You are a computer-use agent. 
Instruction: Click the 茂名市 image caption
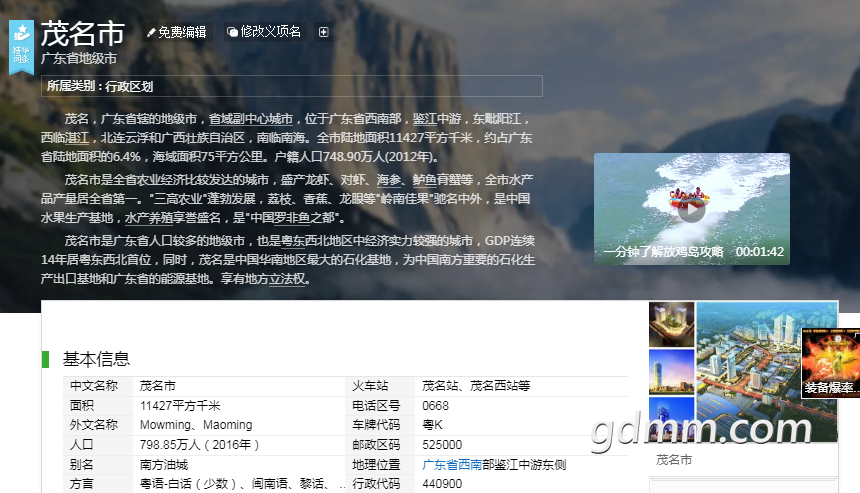(674, 460)
